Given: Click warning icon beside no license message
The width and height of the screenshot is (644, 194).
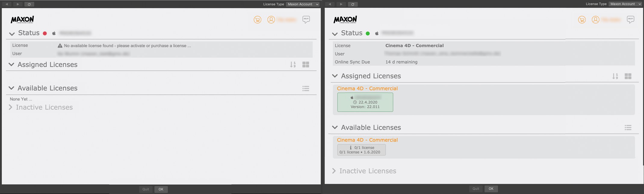Looking at the screenshot, I should [60, 46].
